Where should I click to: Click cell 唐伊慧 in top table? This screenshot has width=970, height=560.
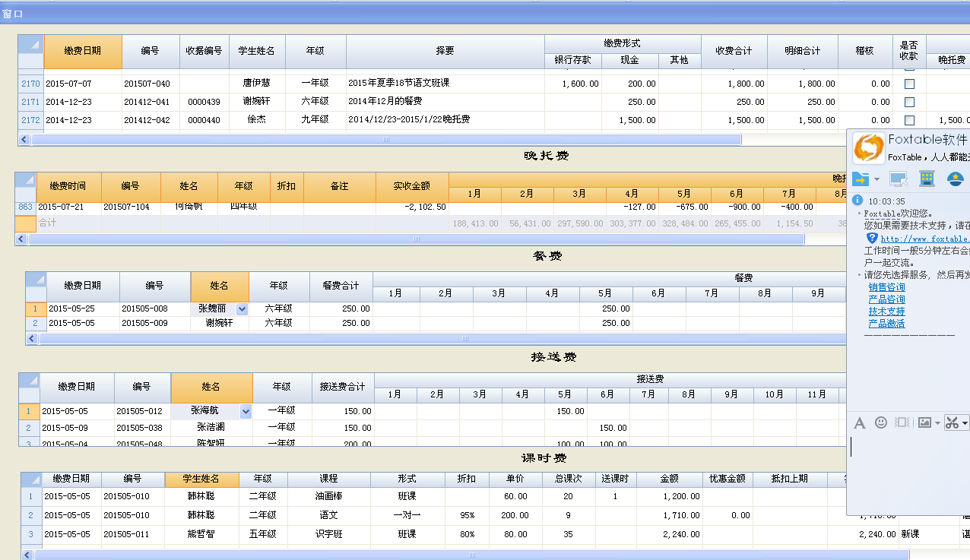[x=257, y=84]
